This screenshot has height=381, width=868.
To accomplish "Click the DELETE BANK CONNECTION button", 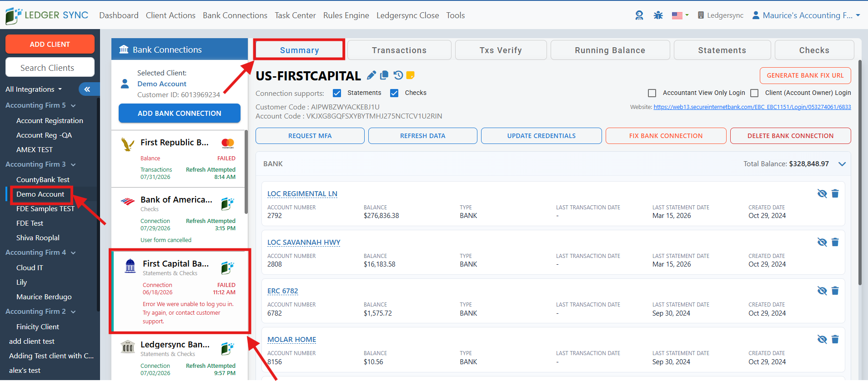I will (x=791, y=136).
